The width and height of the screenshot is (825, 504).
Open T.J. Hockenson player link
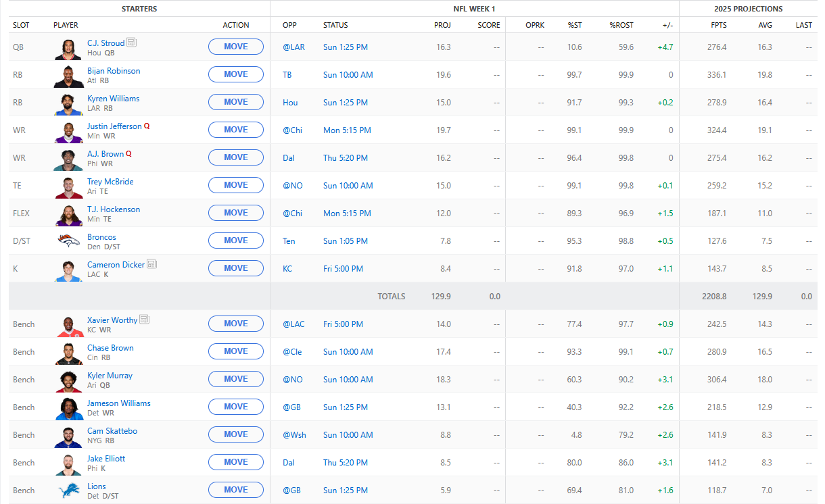[114, 209]
